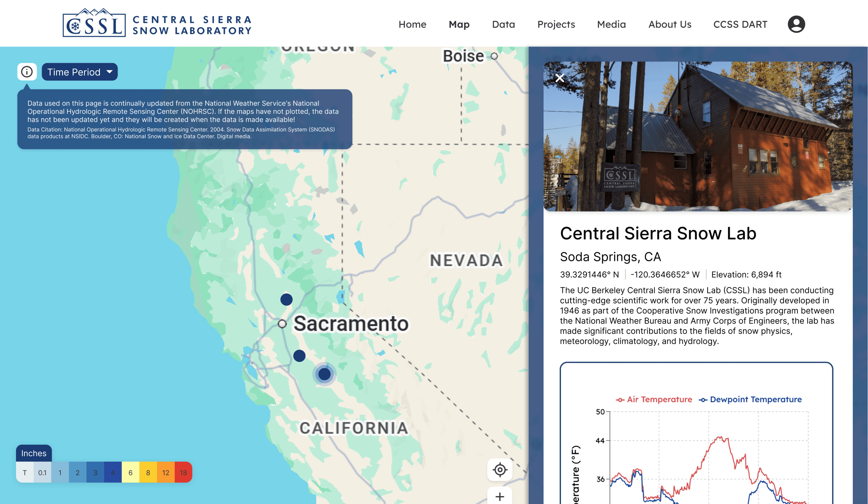Click the station marker just south of Sacramento
This screenshot has height=504, width=868.
(299, 356)
